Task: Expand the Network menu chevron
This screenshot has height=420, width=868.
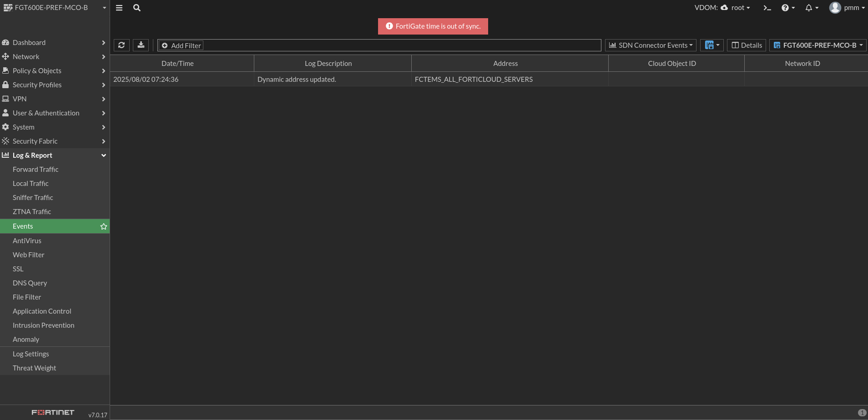Action: tap(104, 57)
